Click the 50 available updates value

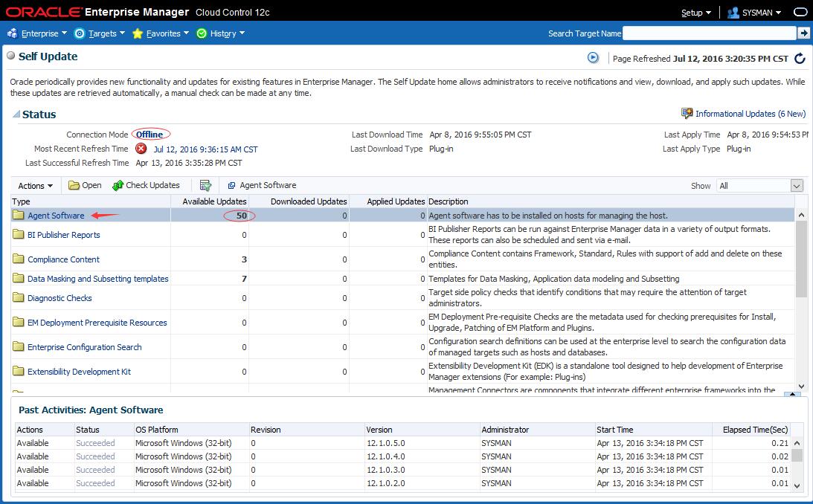(242, 216)
